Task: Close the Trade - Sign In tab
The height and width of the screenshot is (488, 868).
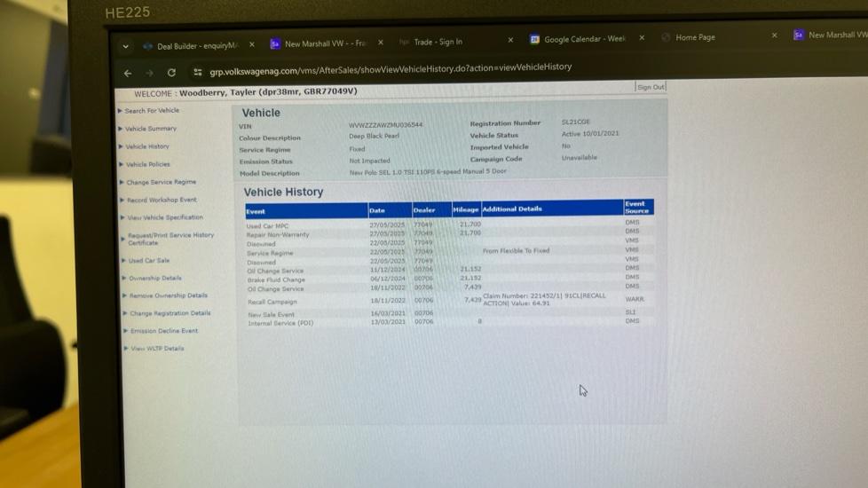Action: coord(510,40)
